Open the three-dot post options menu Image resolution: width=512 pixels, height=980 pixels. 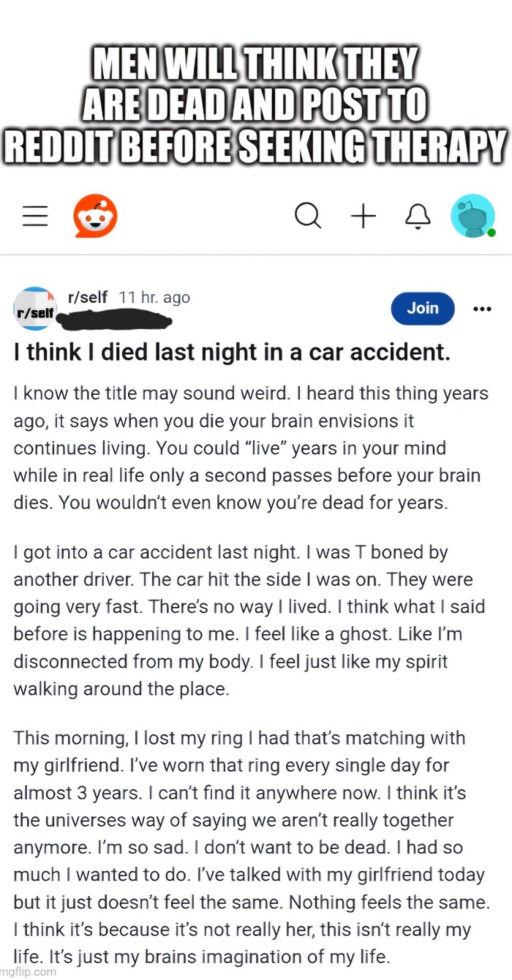pyautogui.click(x=482, y=309)
